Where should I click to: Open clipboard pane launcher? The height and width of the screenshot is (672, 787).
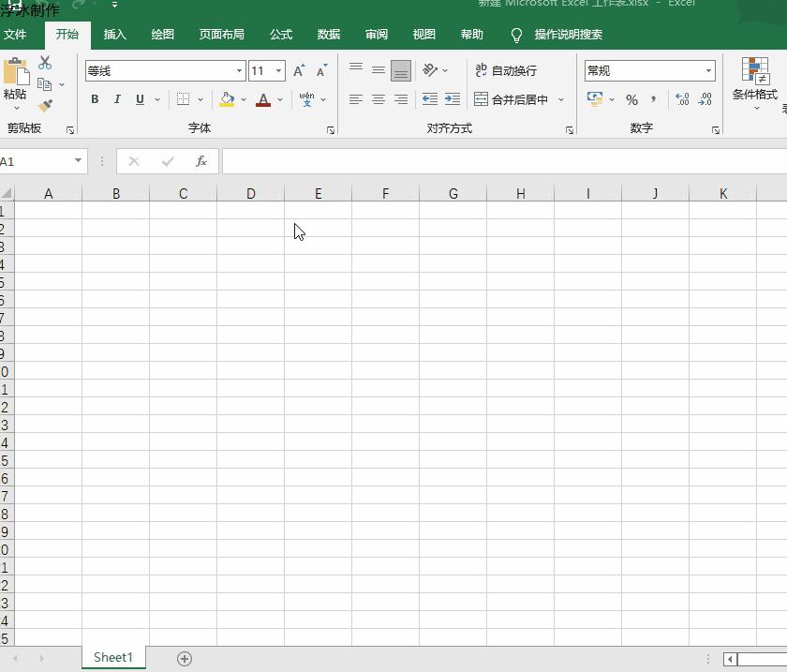[x=70, y=130]
